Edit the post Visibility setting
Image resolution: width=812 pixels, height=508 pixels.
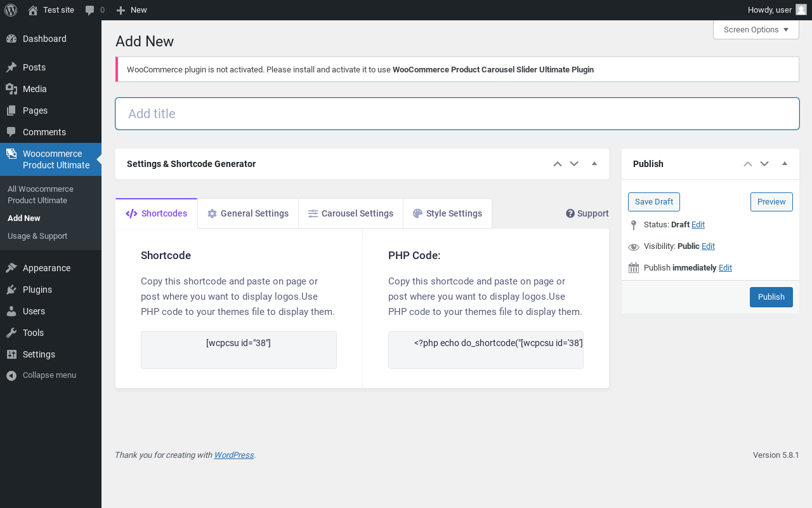(x=708, y=246)
